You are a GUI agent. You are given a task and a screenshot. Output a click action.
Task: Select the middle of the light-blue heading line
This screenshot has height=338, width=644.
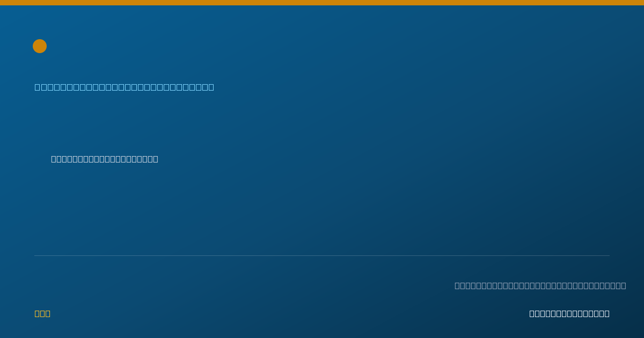(125, 87)
